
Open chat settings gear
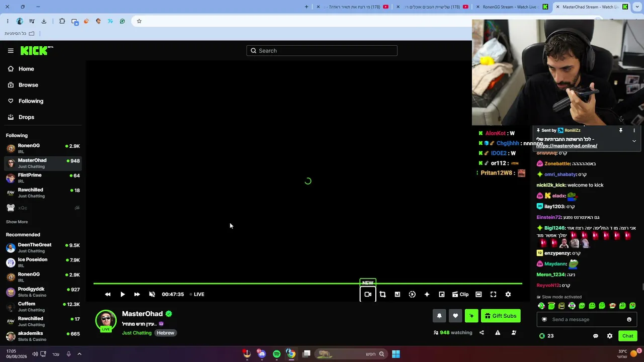point(610,336)
